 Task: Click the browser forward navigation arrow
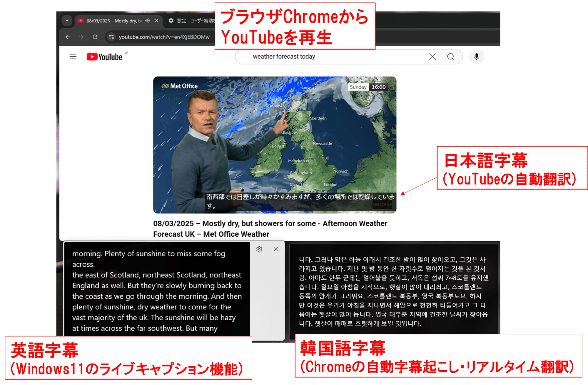[81, 37]
